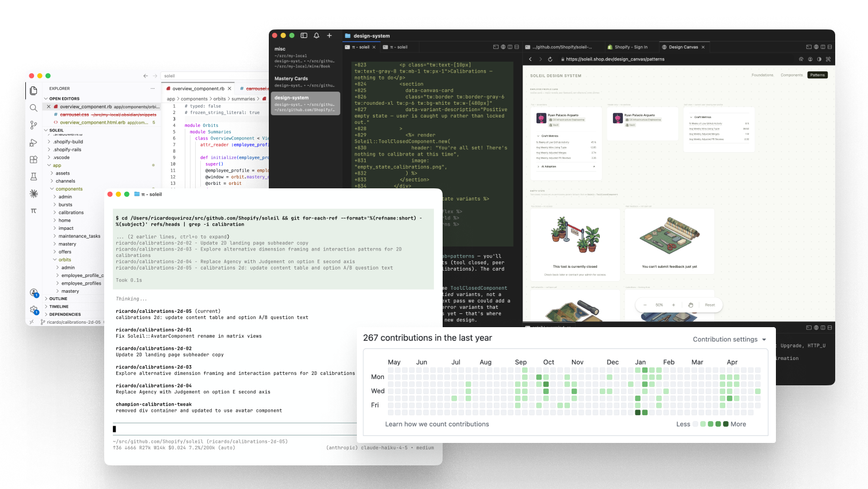Click Learn how we count contributions link
Image resolution: width=868 pixels, height=489 pixels.
pos(437,424)
